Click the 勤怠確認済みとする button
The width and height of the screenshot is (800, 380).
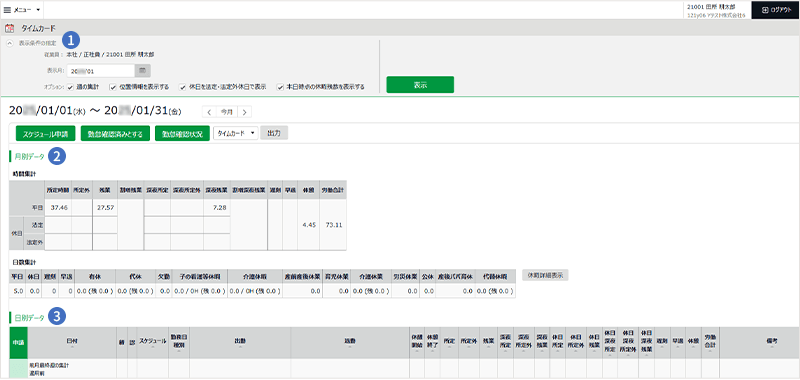click(x=115, y=134)
